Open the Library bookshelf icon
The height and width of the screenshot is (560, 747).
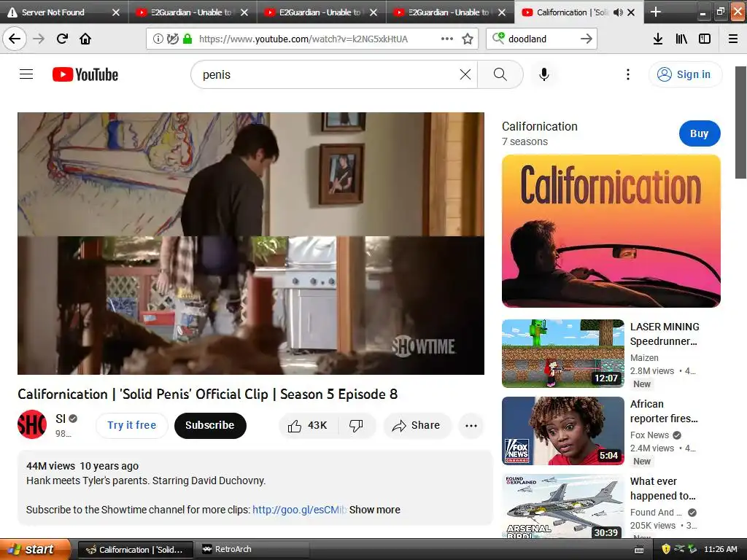tap(681, 39)
